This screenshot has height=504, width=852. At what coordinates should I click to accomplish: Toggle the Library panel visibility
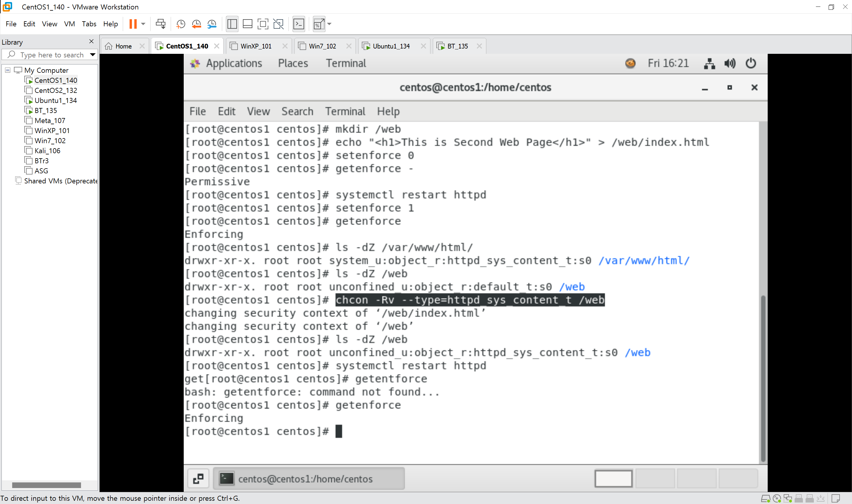tap(232, 24)
